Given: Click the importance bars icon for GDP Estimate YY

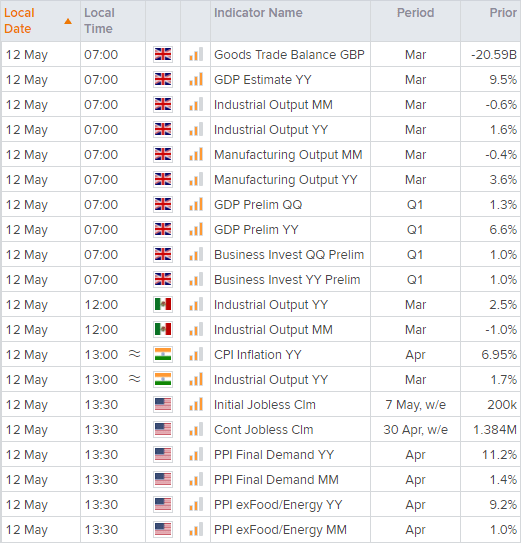Looking at the screenshot, I should click(196, 79).
